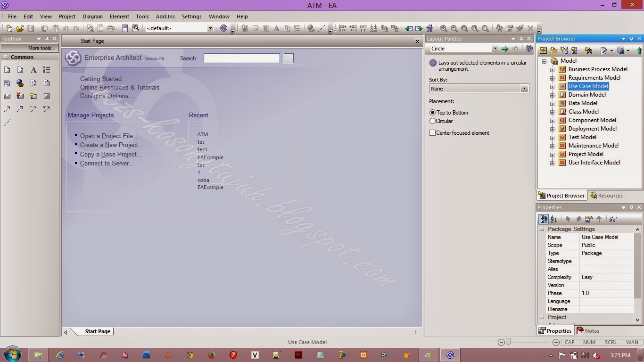Screen dimensions: 644x362
Task: Click Online Resources & Tutorials link
Action: (x=120, y=87)
